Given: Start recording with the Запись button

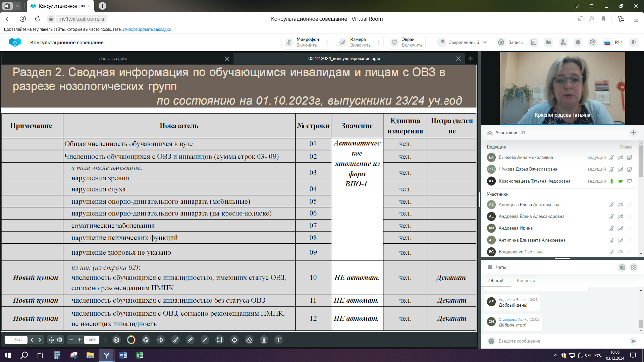Looking at the screenshot, I should (x=510, y=42).
